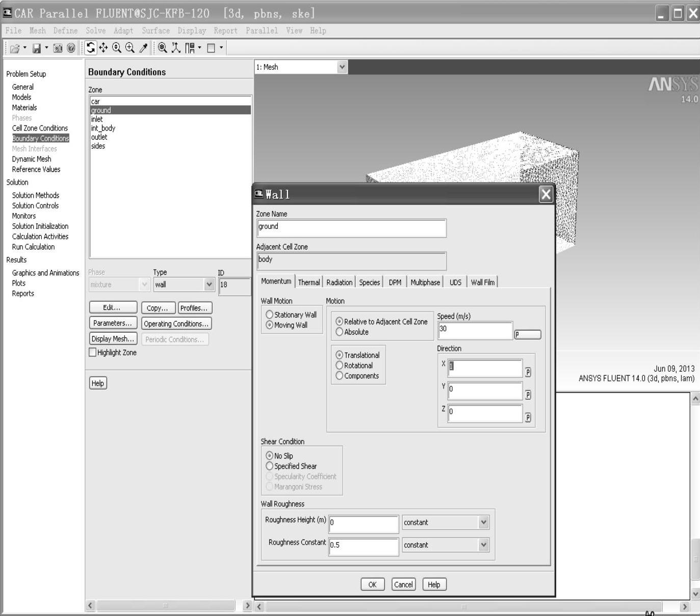Enable the Highlight Zone checkbox
The image size is (700, 616).
[93, 352]
